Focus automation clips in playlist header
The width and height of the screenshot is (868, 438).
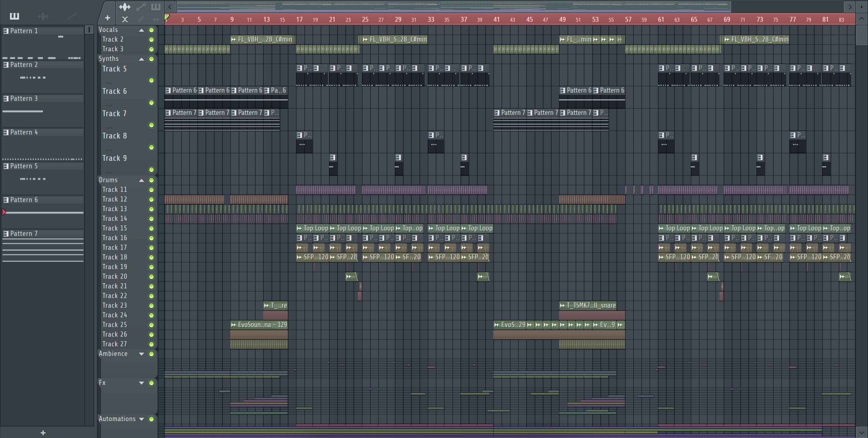click(x=141, y=7)
